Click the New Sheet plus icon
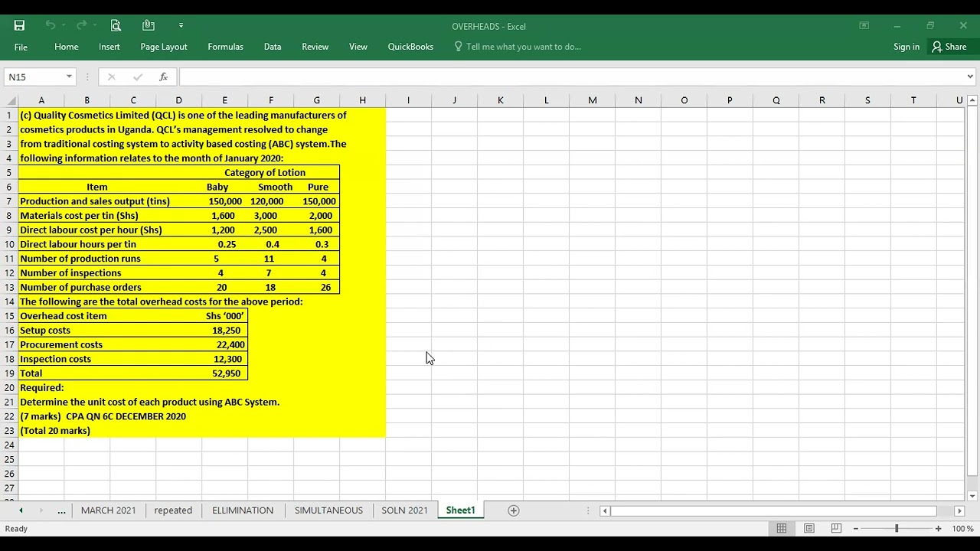 [x=514, y=510]
